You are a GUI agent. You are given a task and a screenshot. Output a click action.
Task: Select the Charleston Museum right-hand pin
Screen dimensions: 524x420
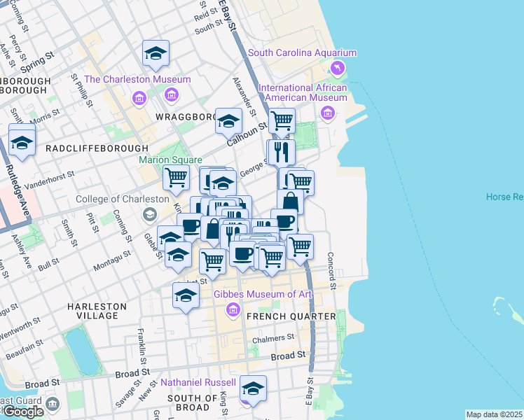pyautogui.click(x=172, y=95)
